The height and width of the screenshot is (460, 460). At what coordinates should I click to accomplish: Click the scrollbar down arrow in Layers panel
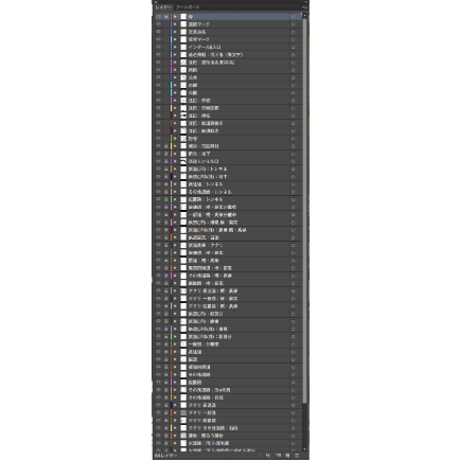tap(304, 449)
